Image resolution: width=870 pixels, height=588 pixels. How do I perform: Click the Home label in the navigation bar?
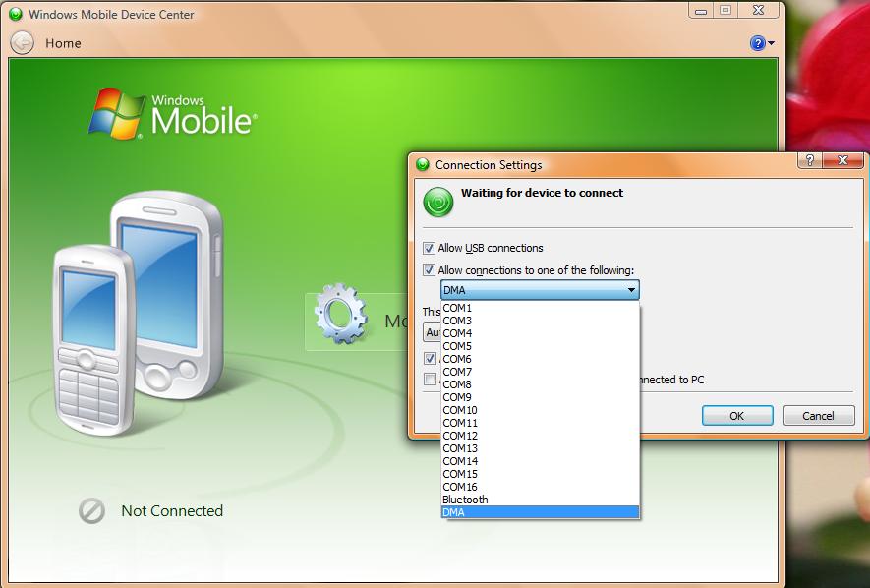63,43
